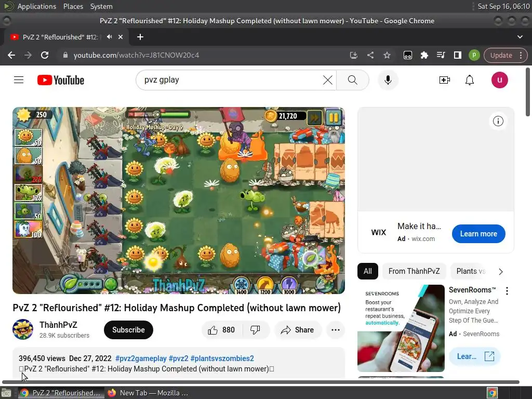Screen dimensions: 532x399
Task: Open the green Chrome profile avatar
Action: click(x=474, y=55)
